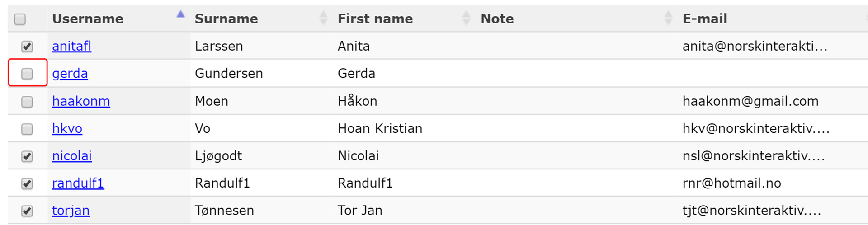Open the haakonm user profile link
Screen dimensions: 868x225
coord(81,101)
